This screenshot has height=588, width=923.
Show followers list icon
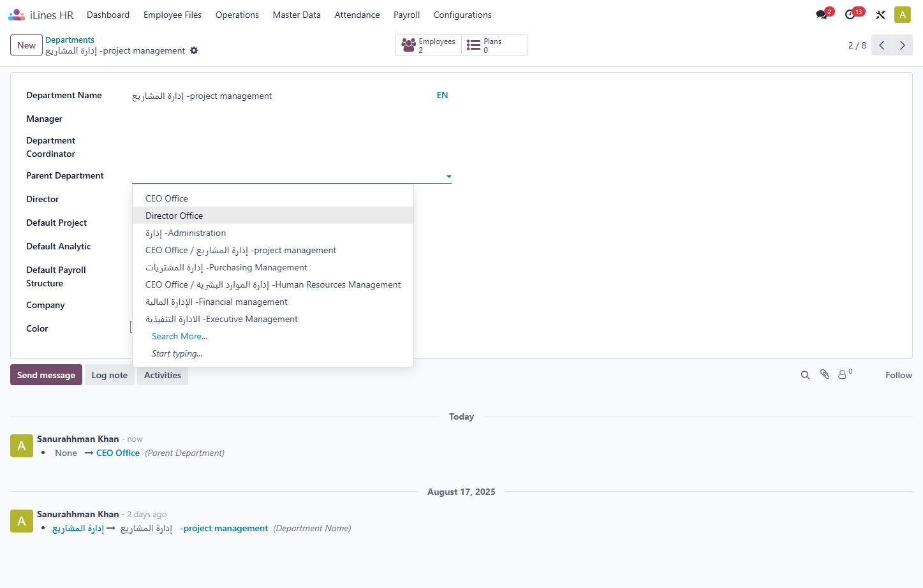(x=845, y=374)
